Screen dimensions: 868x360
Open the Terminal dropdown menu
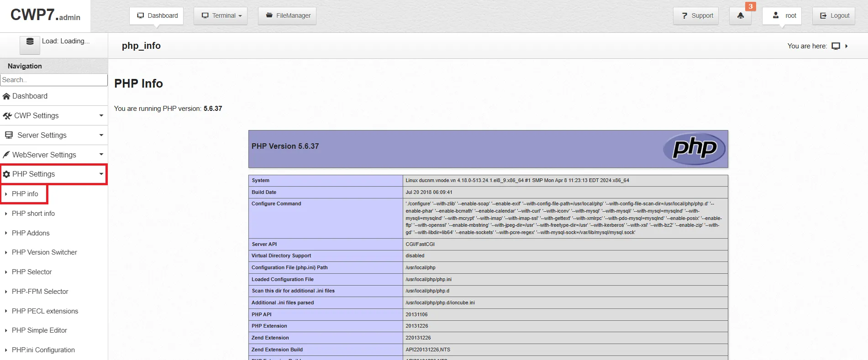click(x=221, y=16)
